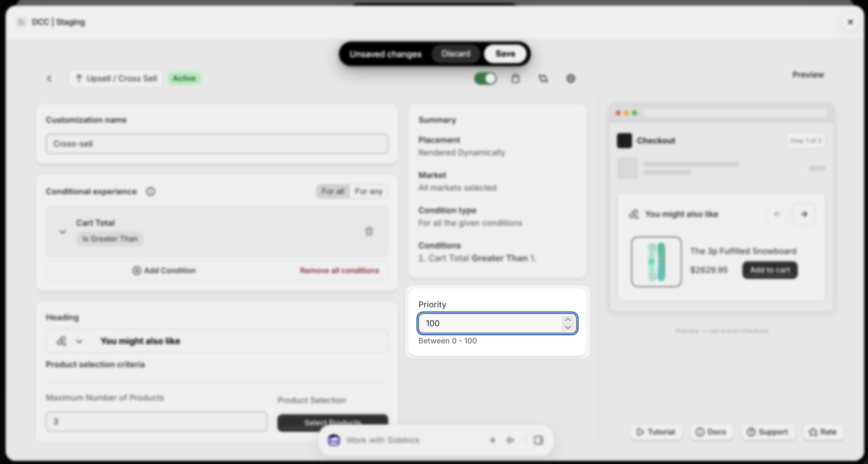Click the duplicate/swap icon in top toolbar
This screenshot has width=868, height=464.
(x=543, y=78)
